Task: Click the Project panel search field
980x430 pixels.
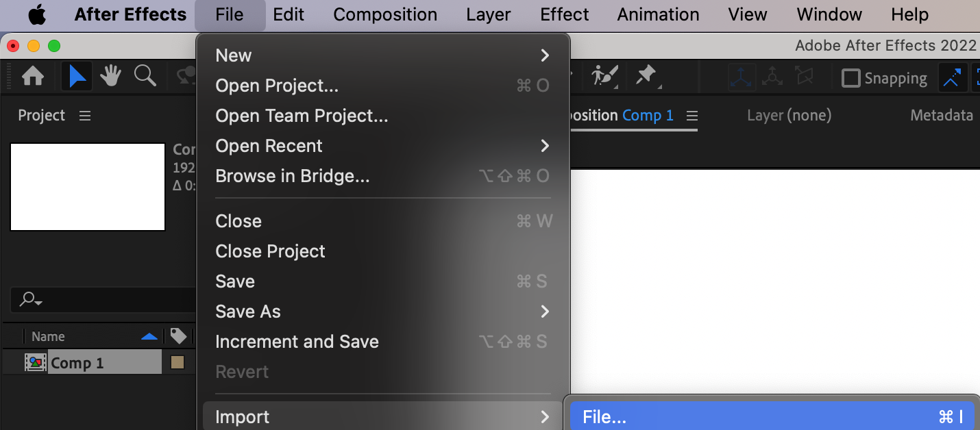Action: (x=103, y=299)
